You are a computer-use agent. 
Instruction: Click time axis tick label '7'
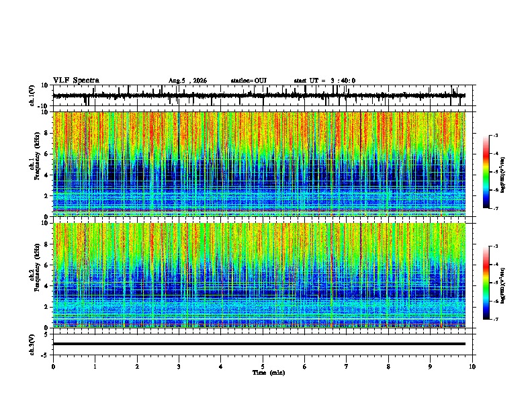pyautogui.click(x=347, y=367)
